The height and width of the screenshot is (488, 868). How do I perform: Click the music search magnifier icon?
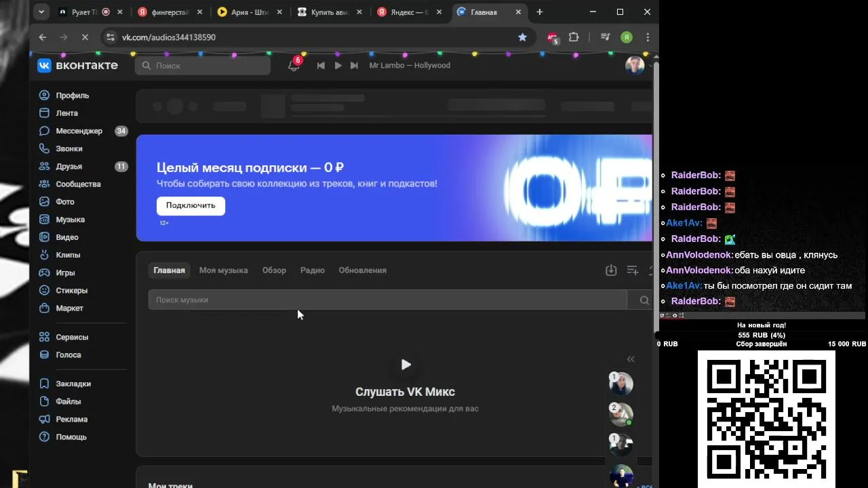(644, 300)
